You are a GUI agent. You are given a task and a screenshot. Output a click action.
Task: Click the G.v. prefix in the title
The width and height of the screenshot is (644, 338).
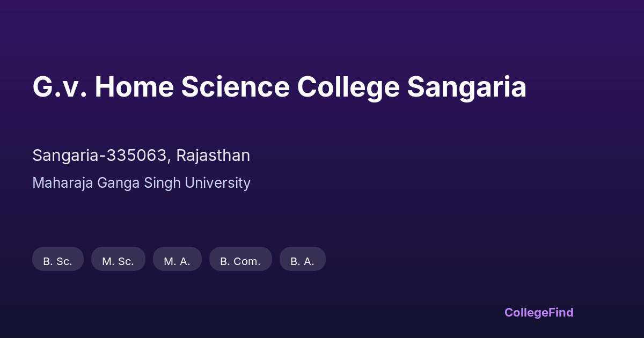pos(59,87)
